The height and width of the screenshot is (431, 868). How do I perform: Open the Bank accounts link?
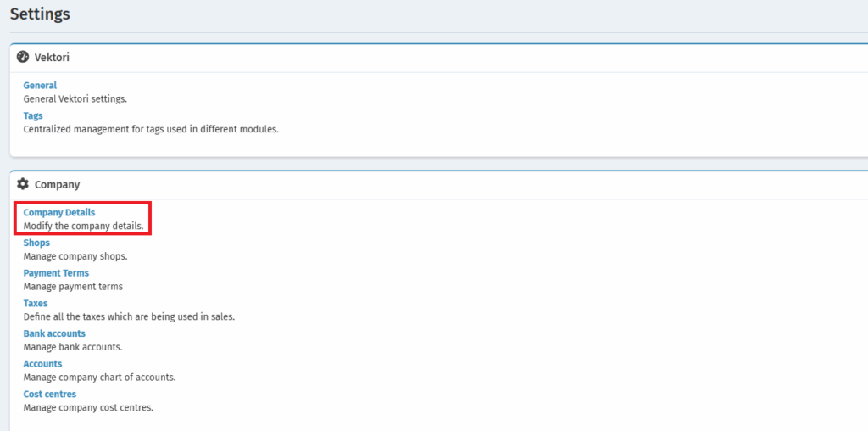click(54, 333)
